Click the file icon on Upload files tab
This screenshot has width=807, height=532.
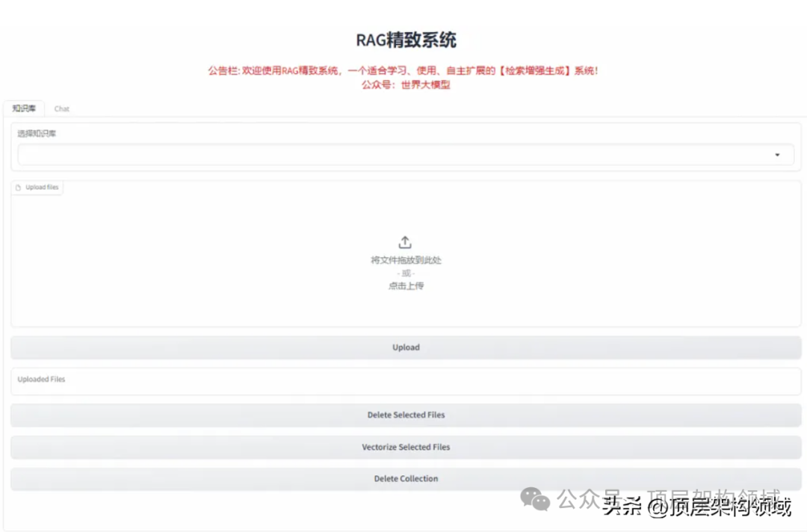point(17,188)
